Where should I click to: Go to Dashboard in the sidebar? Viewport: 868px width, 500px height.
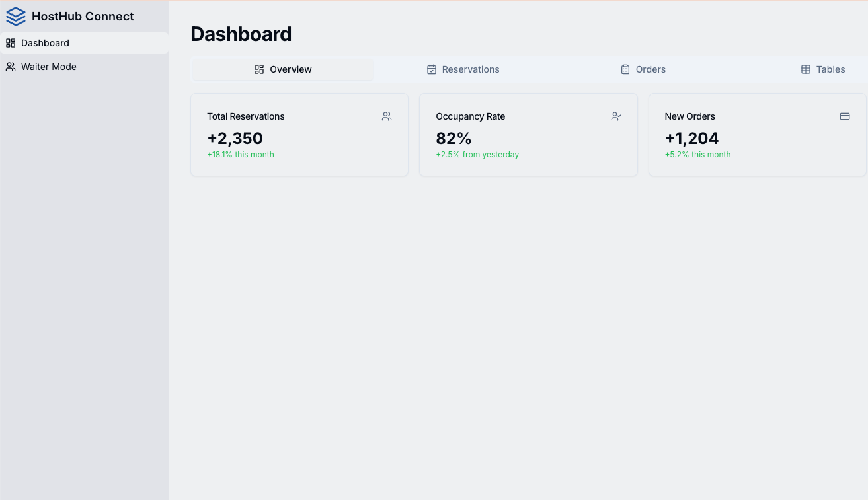coord(45,43)
